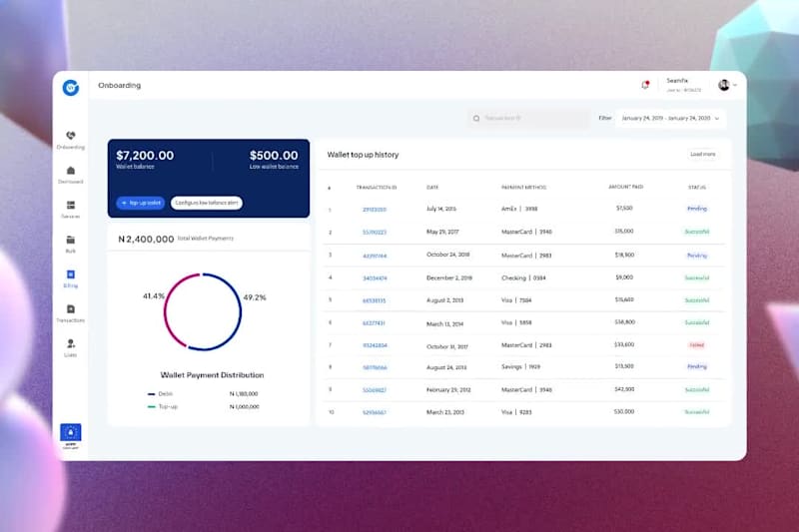Click the 41.4% chart label
Viewport: 799px width, 532px height.
point(154,295)
